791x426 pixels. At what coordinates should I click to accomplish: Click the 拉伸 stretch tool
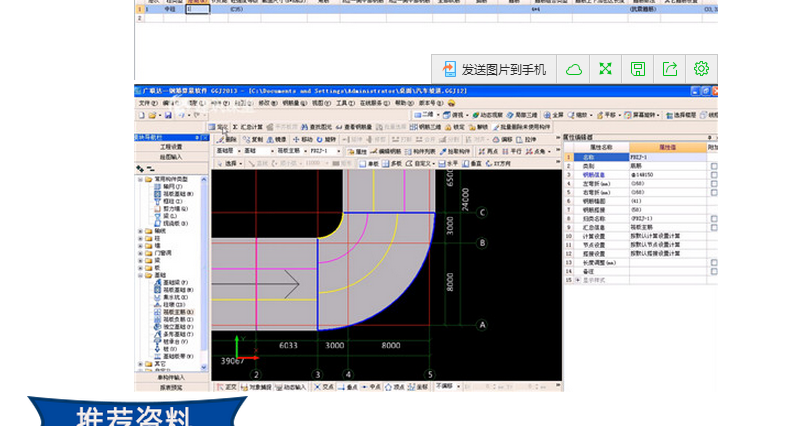pos(527,139)
